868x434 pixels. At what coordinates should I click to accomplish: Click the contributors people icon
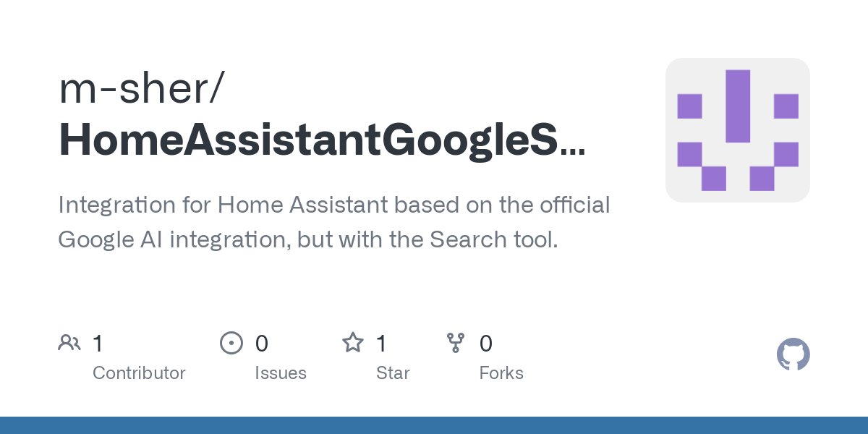69,343
